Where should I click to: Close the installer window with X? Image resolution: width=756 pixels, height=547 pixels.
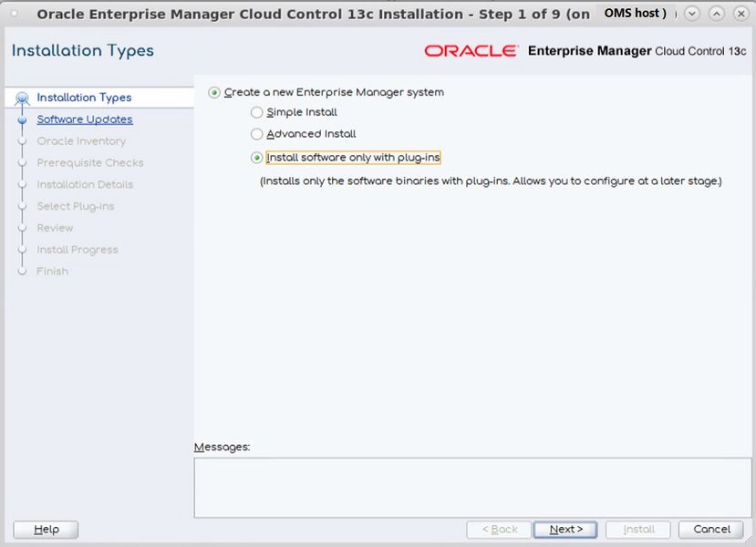pyautogui.click(x=741, y=14)
